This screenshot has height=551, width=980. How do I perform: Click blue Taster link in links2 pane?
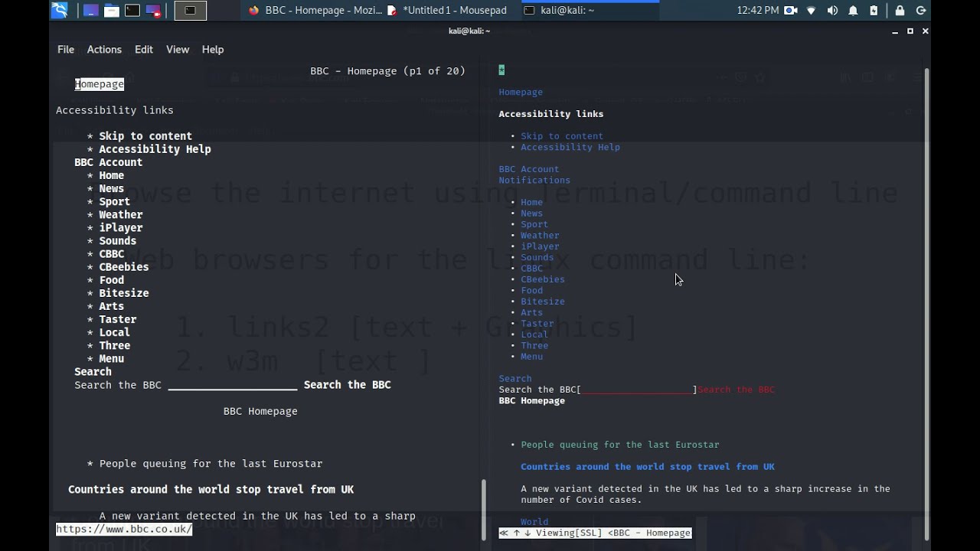537,324
